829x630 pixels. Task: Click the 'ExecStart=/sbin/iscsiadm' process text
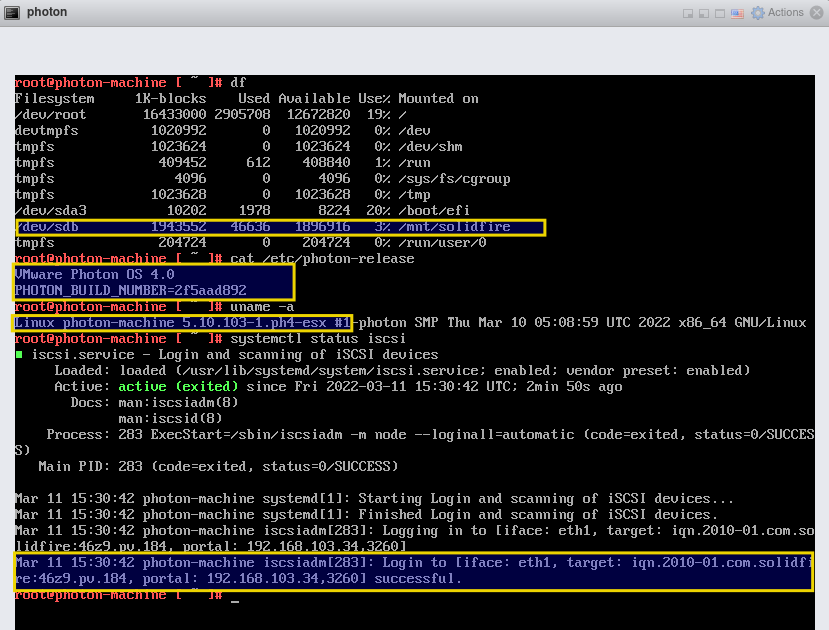pos(246,434)
